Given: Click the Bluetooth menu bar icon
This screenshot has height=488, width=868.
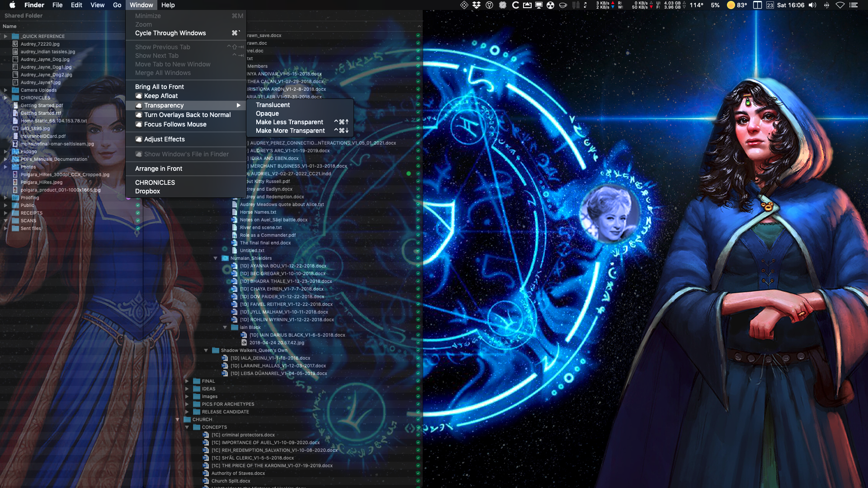Looking at the screenshot, I should click(826, 5).
